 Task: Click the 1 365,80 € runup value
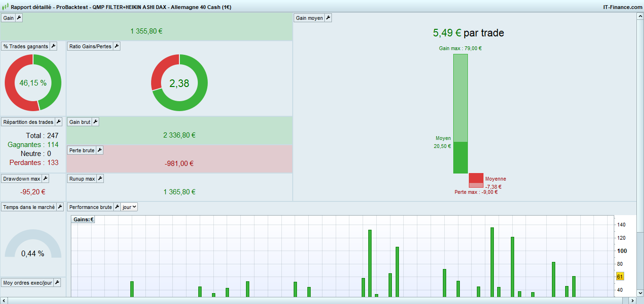tap(179, 192)
